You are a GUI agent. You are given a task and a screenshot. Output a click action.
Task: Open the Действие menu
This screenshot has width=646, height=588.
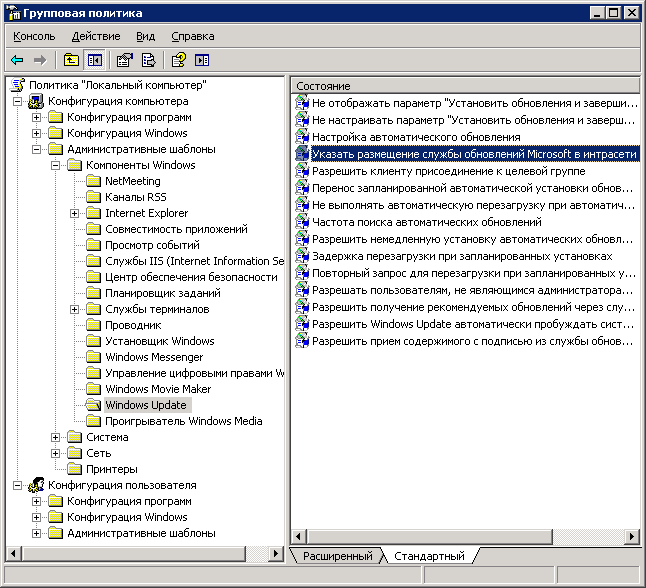pyautogui.click(x=96, y=36)
